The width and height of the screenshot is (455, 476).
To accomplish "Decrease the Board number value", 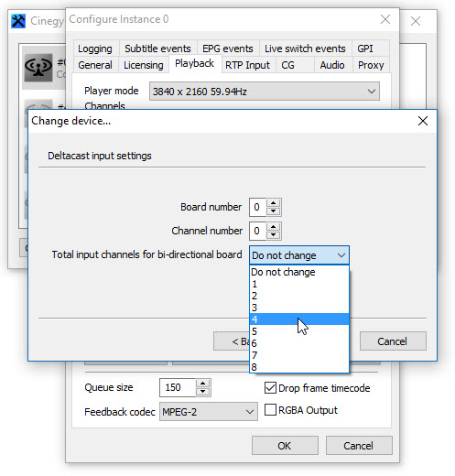I will tap(273, 211).
